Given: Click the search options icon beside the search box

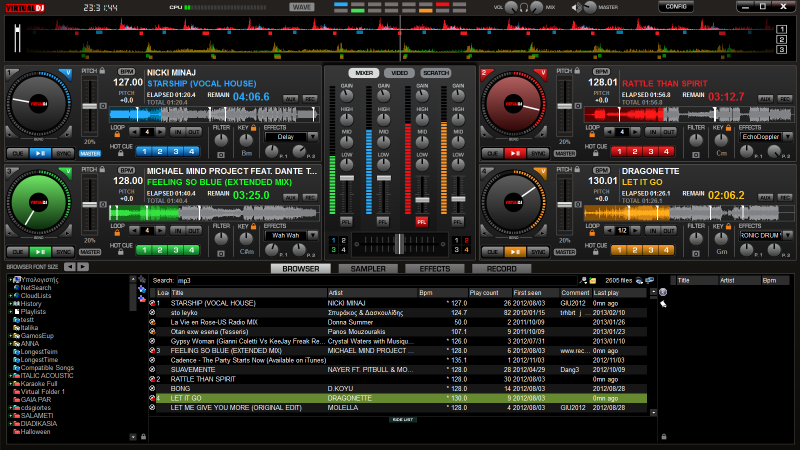Looking at the screenshot, I should click(x=583, y=280).
